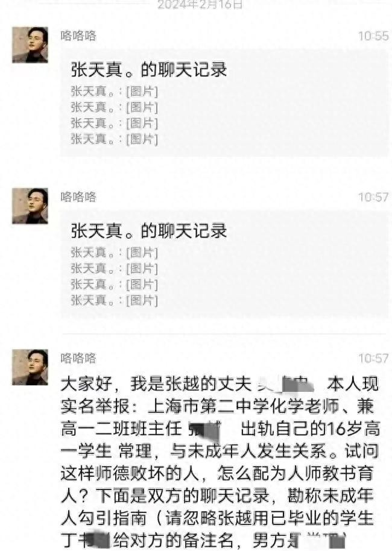Viewport: 392px width, 551px height.
Task: Select last [图片] line in second record
Action: click(114, 300)
